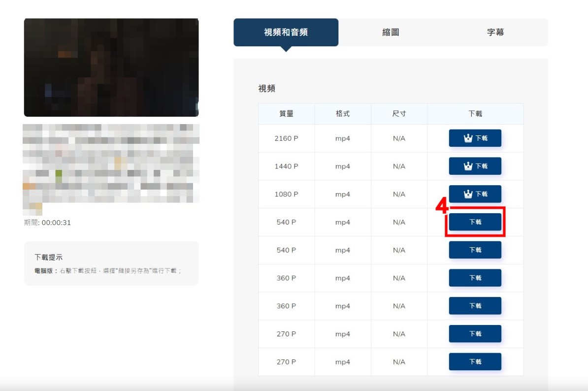Image resolution: width=588 pixels, height=391 pixels.
Task: Download the first 270 P mp4 video
Action: click(475, 334)
